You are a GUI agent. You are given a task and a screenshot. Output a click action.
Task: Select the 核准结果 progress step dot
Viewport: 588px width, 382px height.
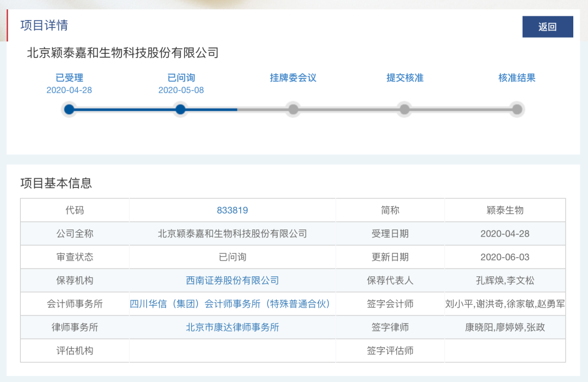[x=517, y=109]
